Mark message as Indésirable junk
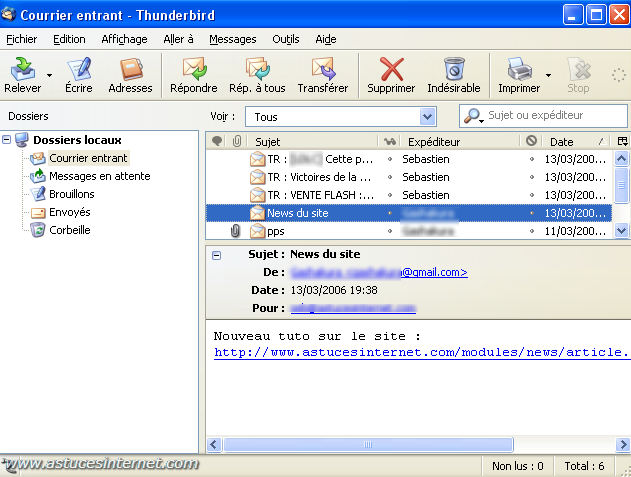Screen dimensions: 631x477 tap(454, 75)
